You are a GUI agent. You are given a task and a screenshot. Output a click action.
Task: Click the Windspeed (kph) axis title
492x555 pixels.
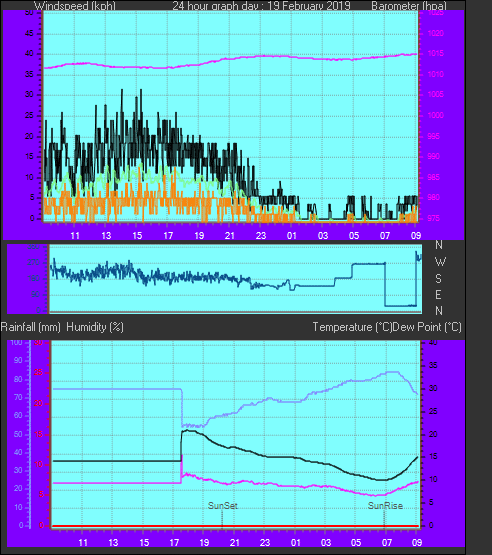[x=75, y=6]
